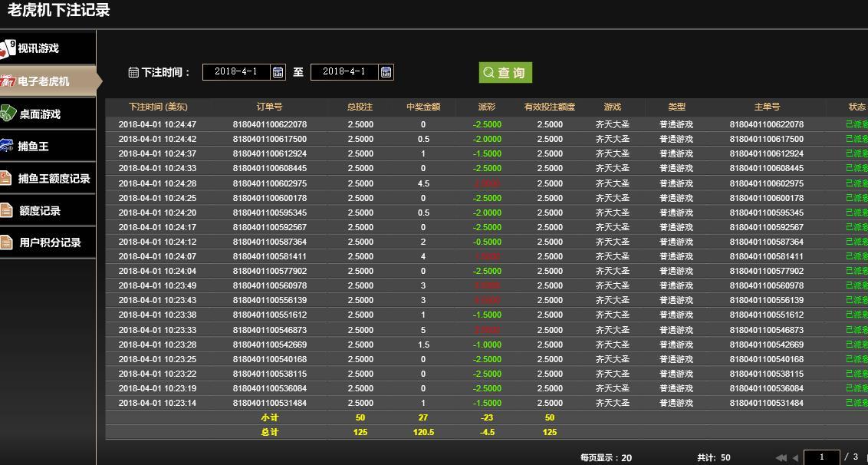The width and height of the screenshot is (868, 465).
Task: Select the 派彩 column header
Action: [x=487, y=107]
